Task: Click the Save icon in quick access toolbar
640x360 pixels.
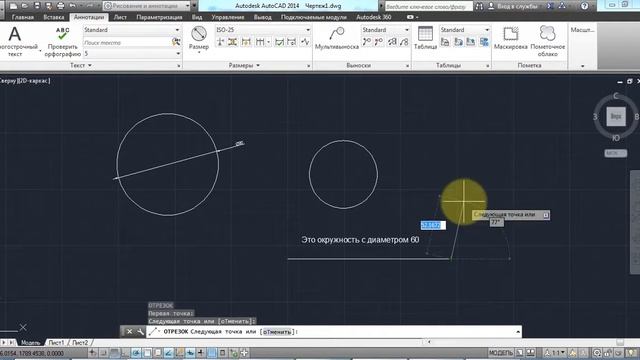Action: (x=37, y=6)
